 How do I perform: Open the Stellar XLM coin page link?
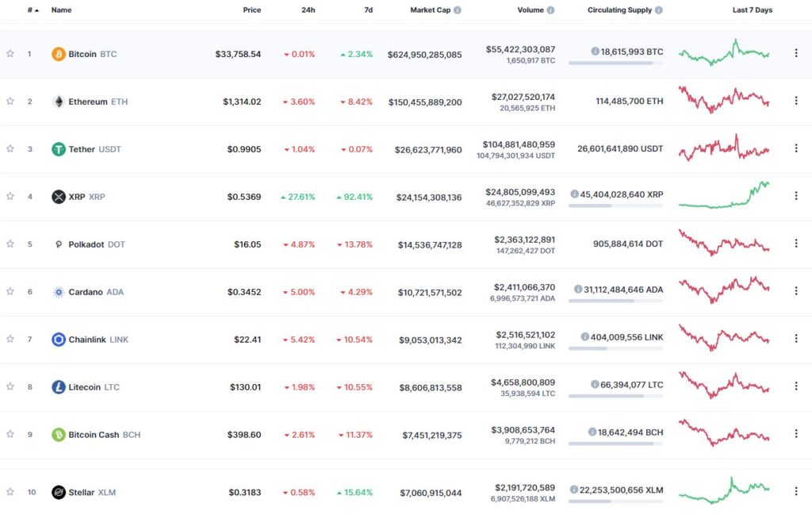coord(92,492)
